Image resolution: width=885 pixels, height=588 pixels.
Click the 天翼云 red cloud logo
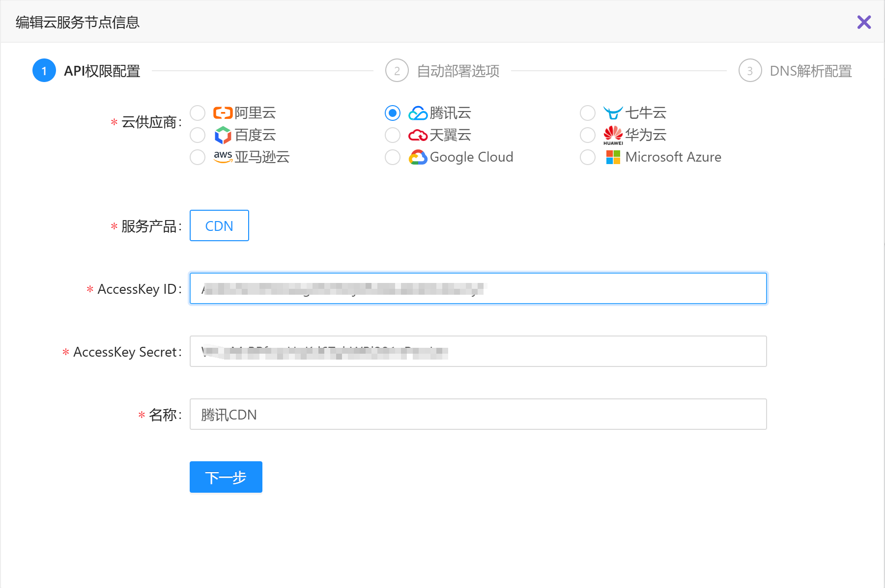pos(418,135)
